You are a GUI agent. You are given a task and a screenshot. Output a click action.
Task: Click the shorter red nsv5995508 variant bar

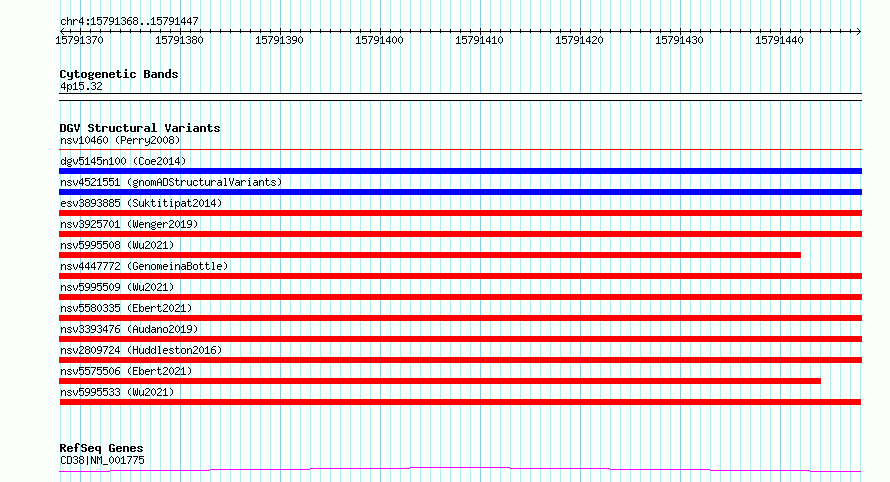click(x=430, y=255)
